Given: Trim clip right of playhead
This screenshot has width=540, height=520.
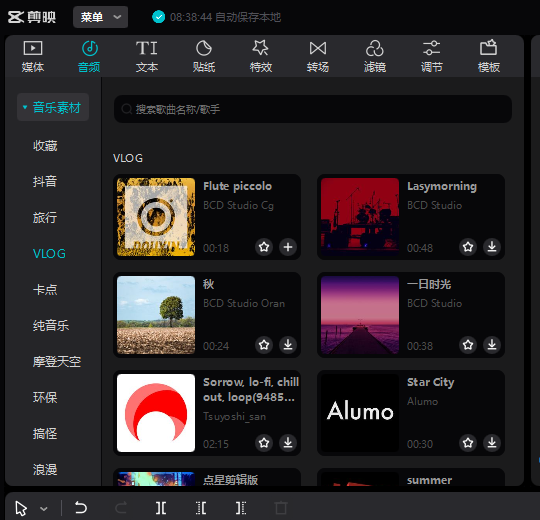Looking at the screenshot, I should tap(241, 508).
